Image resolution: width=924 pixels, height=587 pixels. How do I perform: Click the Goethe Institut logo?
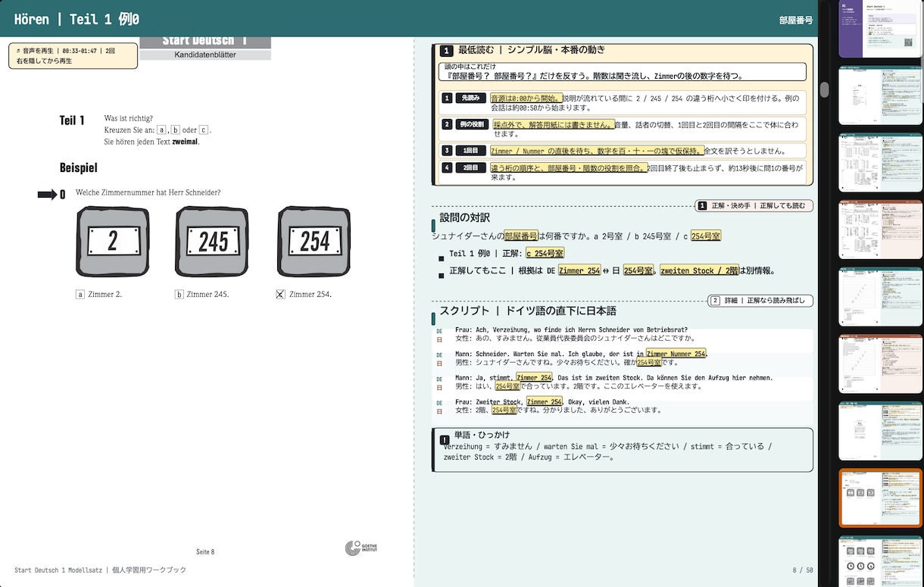click(x=361, y=548)
